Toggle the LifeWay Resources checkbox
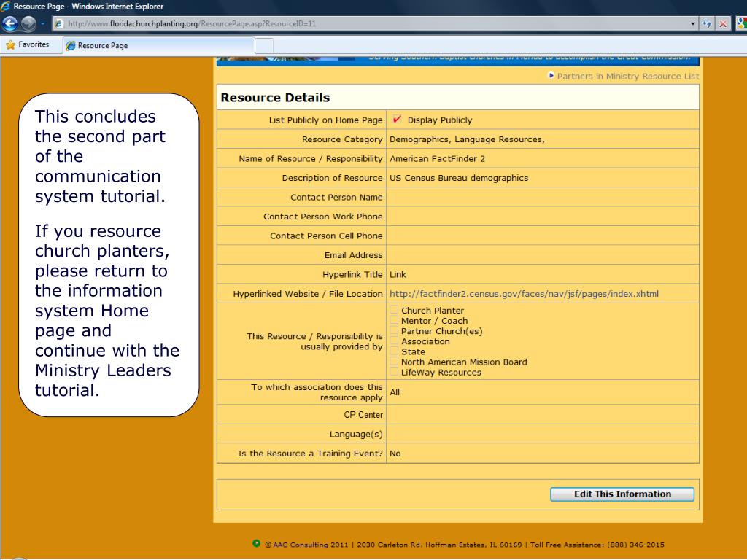Screen dimensions: 747x560 tap(394, 371)
